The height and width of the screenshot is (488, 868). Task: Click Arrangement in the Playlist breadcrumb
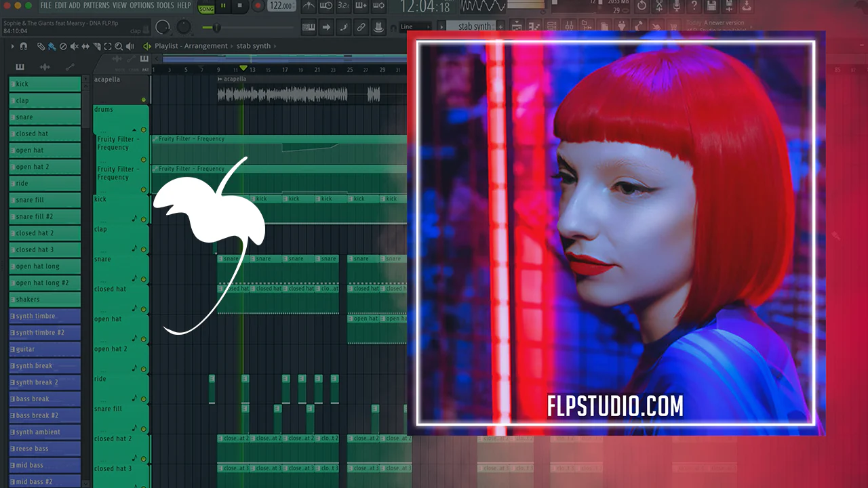[x=206, y=46]
